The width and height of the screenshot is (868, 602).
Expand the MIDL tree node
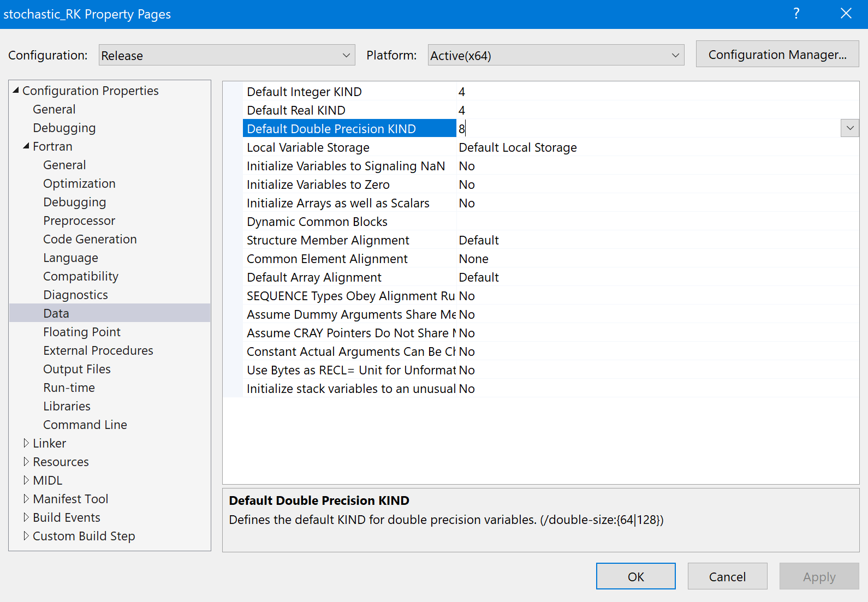[26, 480]
